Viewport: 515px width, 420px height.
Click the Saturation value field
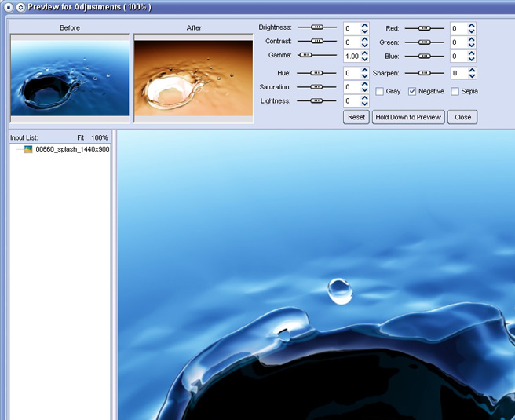click(x=352, y=87)
